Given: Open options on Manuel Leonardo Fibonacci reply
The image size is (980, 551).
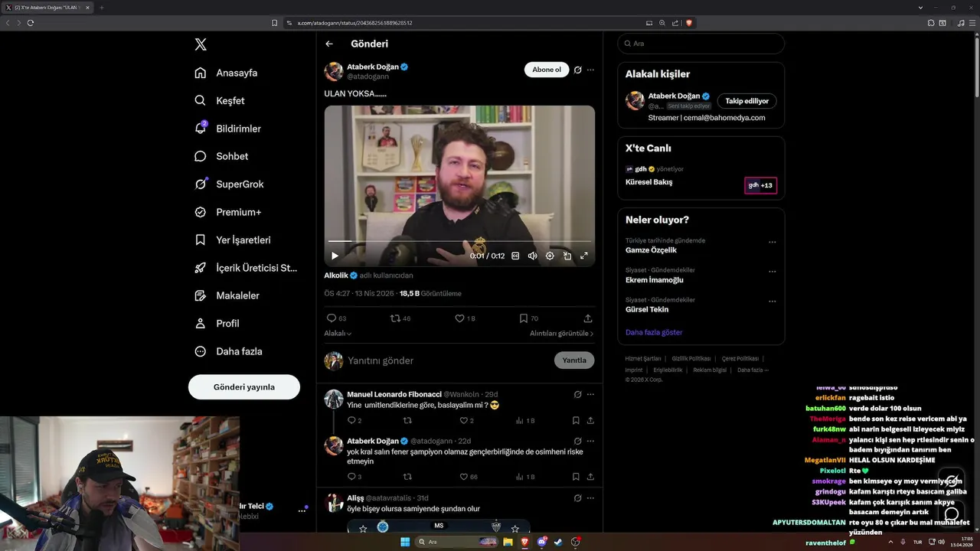Looking at the screenshot, I should click(x=590, y=394).
